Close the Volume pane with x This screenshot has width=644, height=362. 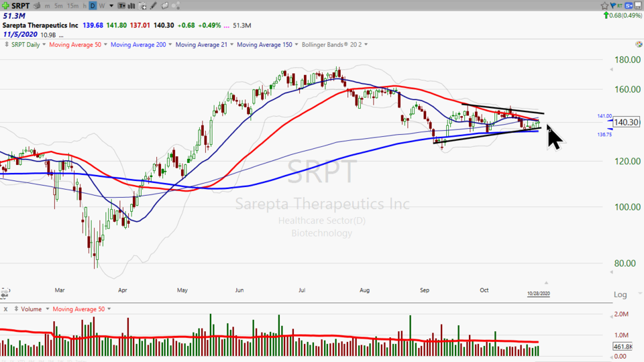coord(6,309)
